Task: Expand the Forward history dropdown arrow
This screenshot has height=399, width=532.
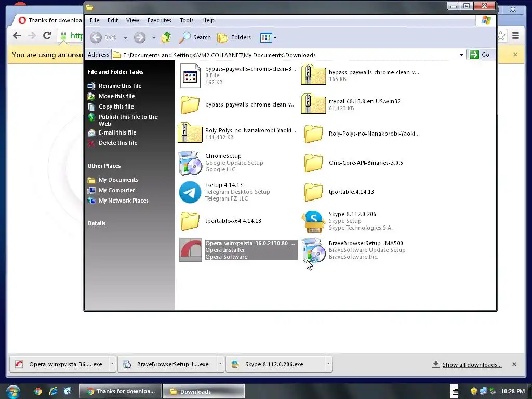Action: tap(154, 37)
